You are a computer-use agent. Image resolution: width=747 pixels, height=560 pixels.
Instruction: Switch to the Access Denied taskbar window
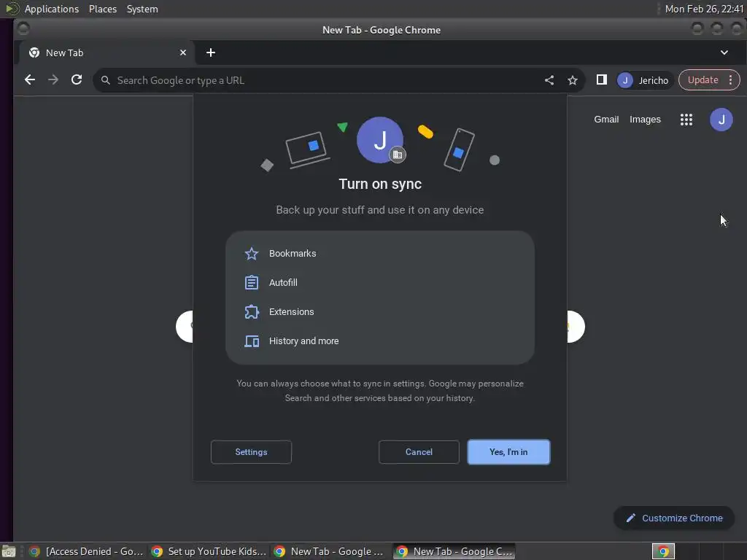coord(86,551)
